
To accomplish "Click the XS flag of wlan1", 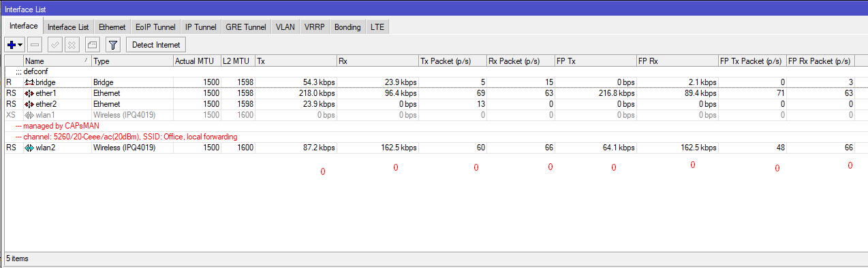I will pyautogui.click(x=11, y=115).
